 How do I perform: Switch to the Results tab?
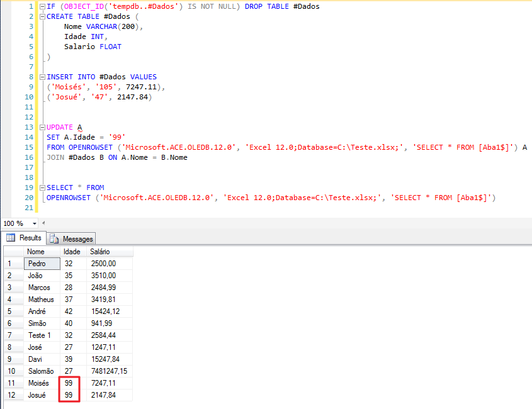point(24,238)
